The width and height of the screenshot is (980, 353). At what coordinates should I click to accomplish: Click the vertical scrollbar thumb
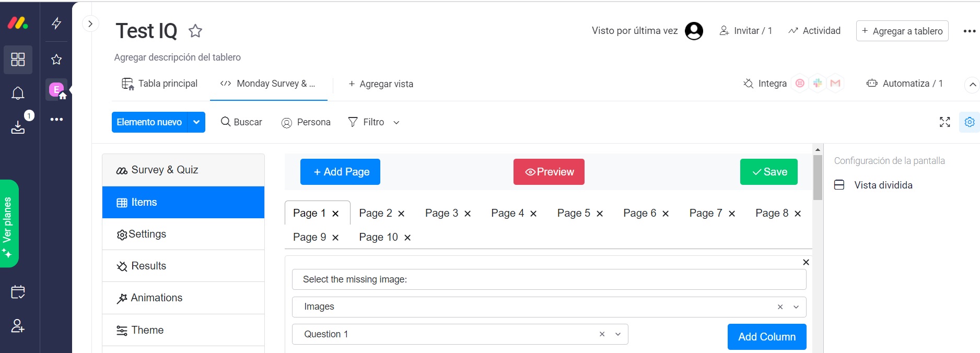click(x=818, y=178)
